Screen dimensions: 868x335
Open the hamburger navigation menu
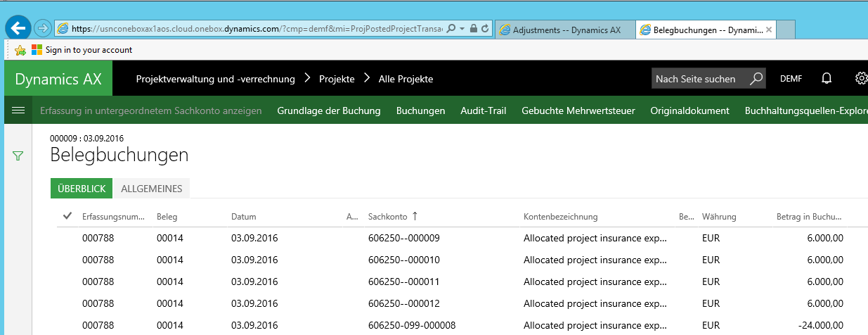tap(19, 110)
